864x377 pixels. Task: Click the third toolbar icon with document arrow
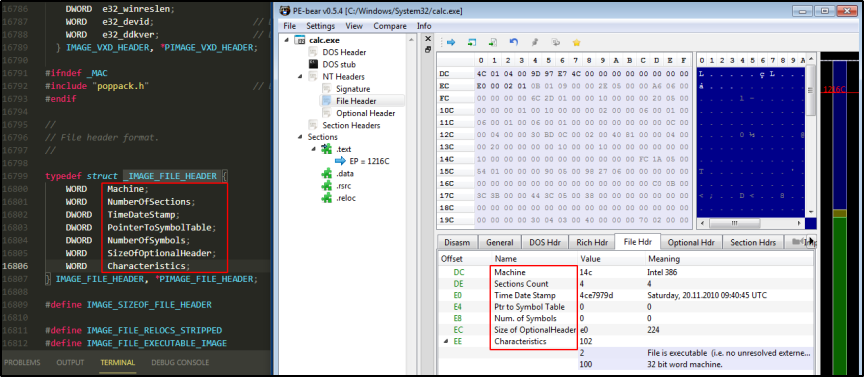coord(493,42)
